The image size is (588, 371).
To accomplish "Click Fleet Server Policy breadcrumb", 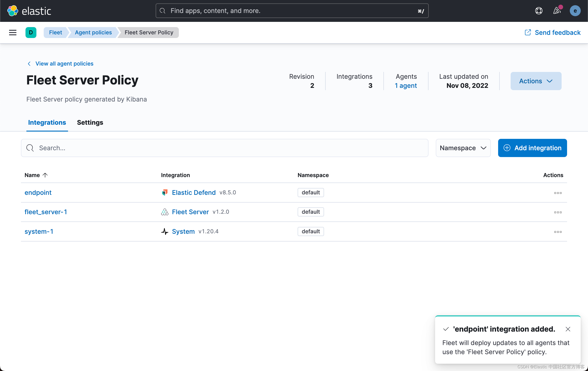I will [x=149, y=33].
